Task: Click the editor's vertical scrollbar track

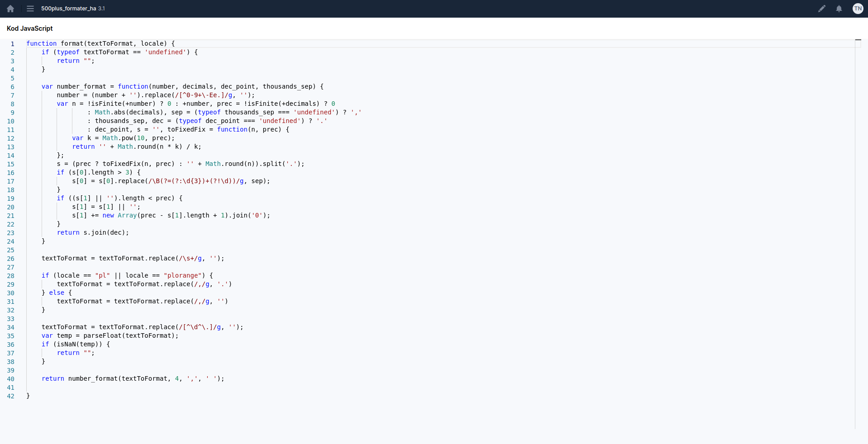Action: coord(858,226)
